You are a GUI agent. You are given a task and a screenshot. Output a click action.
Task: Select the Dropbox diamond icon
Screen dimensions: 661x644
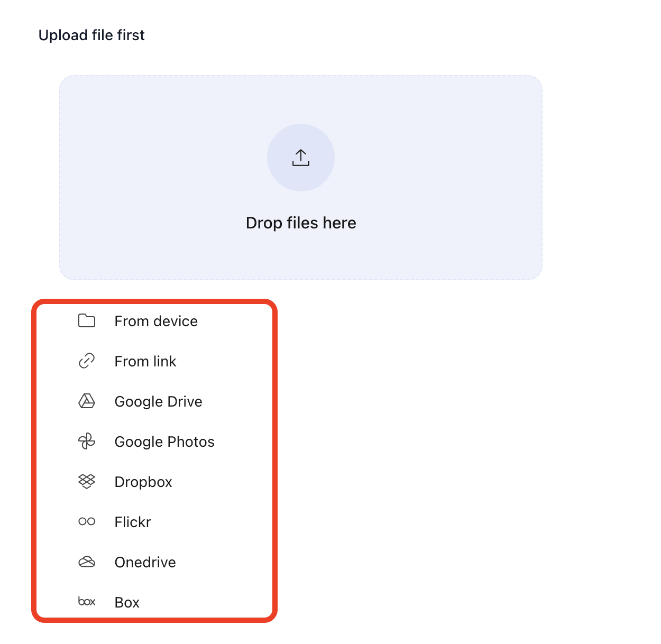click(x=86, y=481)
